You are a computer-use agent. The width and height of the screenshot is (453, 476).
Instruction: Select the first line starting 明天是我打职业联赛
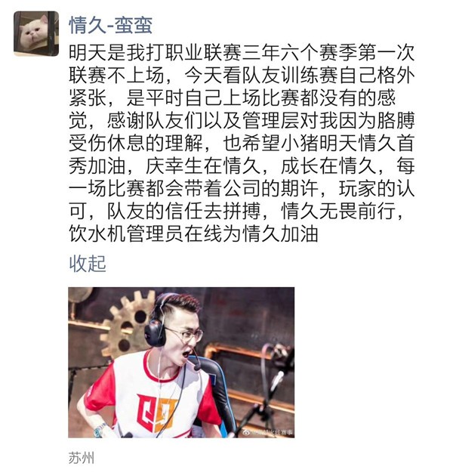tap(242, 53)
